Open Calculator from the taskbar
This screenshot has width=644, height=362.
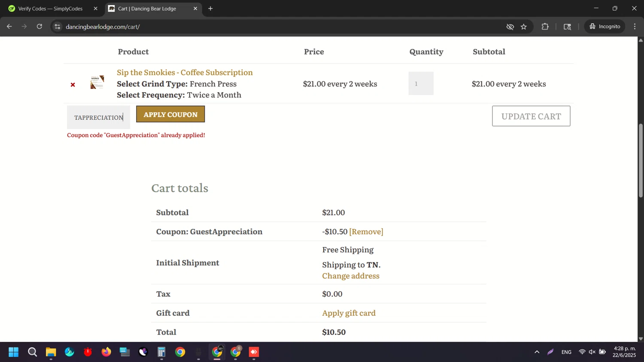click(x=162, y=352)
